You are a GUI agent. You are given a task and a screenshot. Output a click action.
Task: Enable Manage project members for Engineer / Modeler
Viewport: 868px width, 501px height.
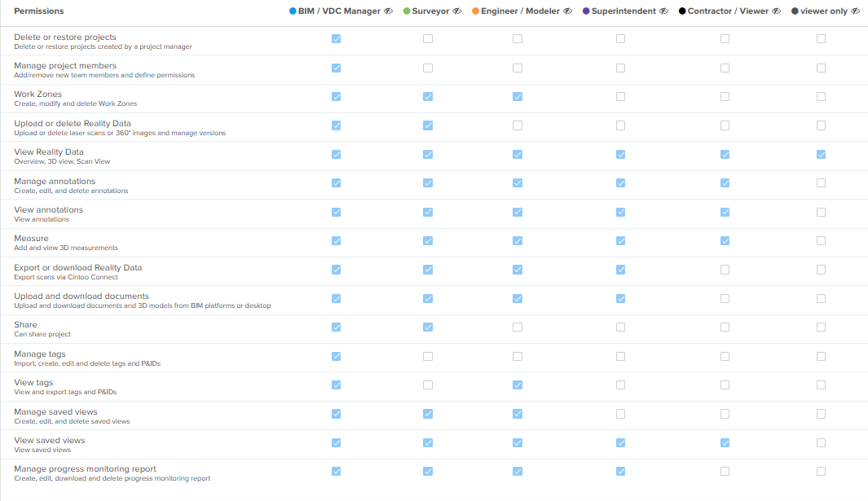(518, 68)
